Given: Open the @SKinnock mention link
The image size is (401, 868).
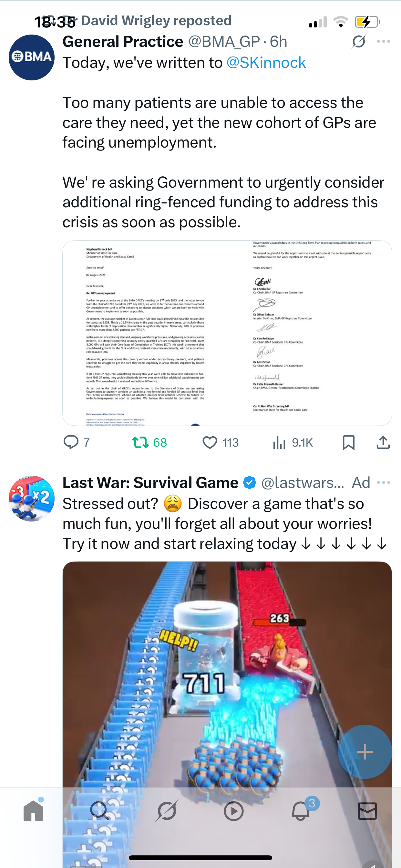Looking at the screenshot, I should pos(266,63).
